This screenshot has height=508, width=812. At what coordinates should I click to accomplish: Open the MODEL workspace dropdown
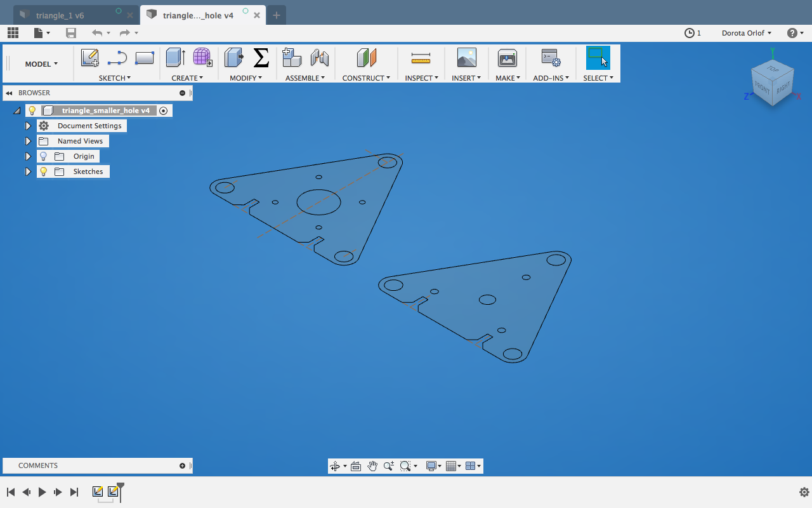point(41,64)
